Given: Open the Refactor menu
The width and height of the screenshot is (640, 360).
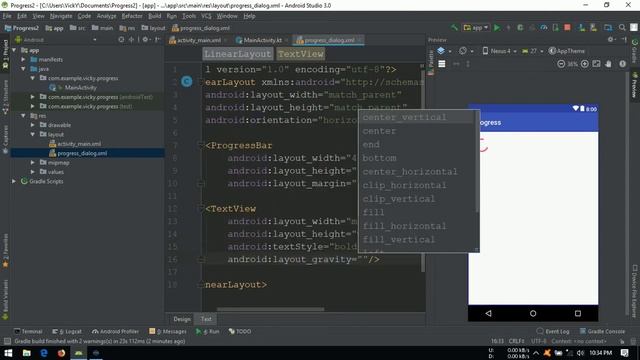Looking at the screenshot, I should click(x=132, y=16).
